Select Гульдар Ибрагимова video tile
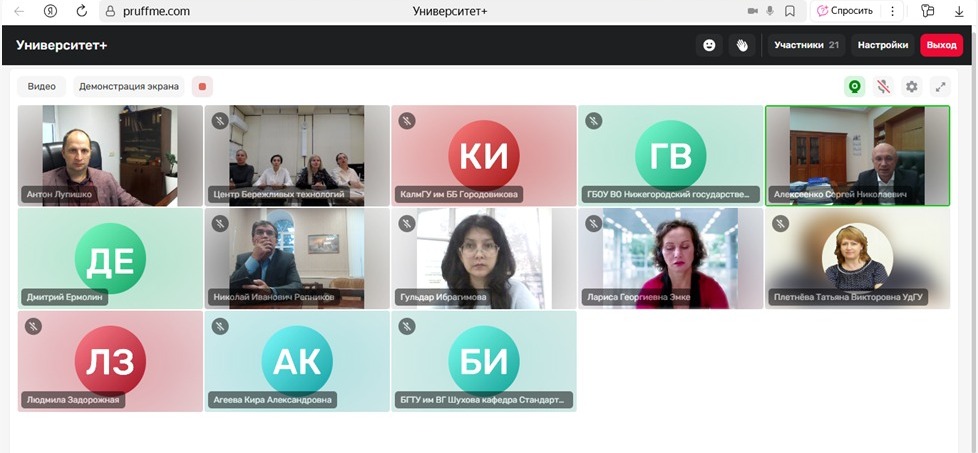 pos(484,258)
